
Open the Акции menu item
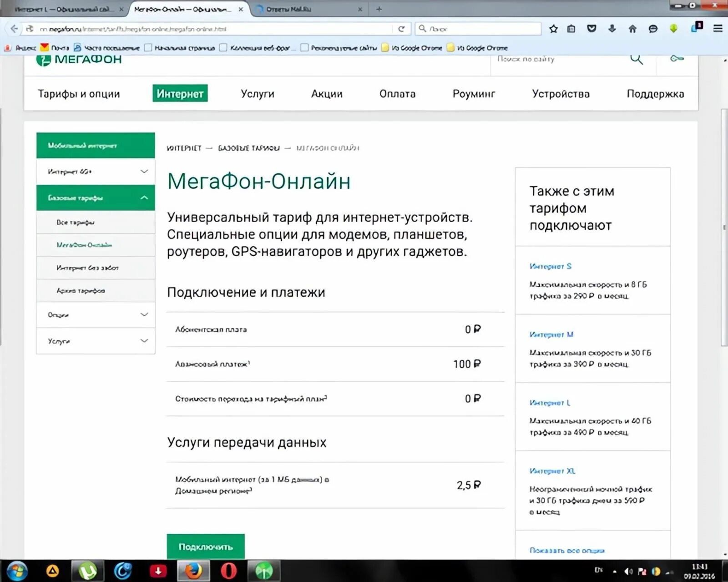click(x=327, y=94)
